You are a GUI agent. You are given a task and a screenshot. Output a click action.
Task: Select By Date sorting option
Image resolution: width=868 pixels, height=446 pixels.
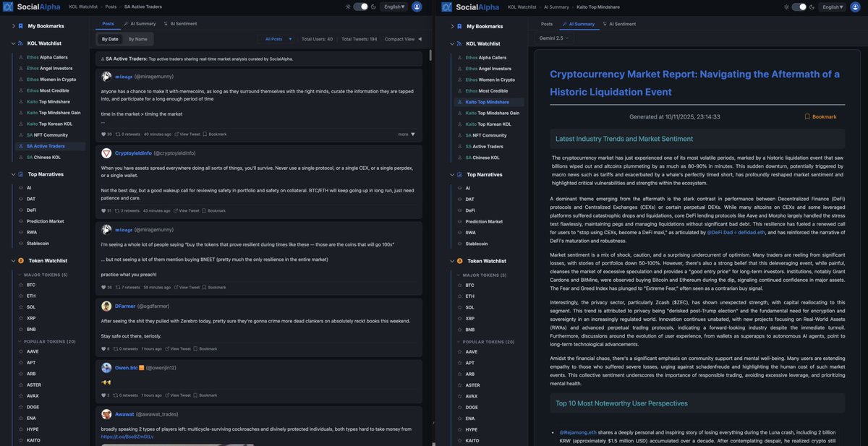[x=110, y=39]
